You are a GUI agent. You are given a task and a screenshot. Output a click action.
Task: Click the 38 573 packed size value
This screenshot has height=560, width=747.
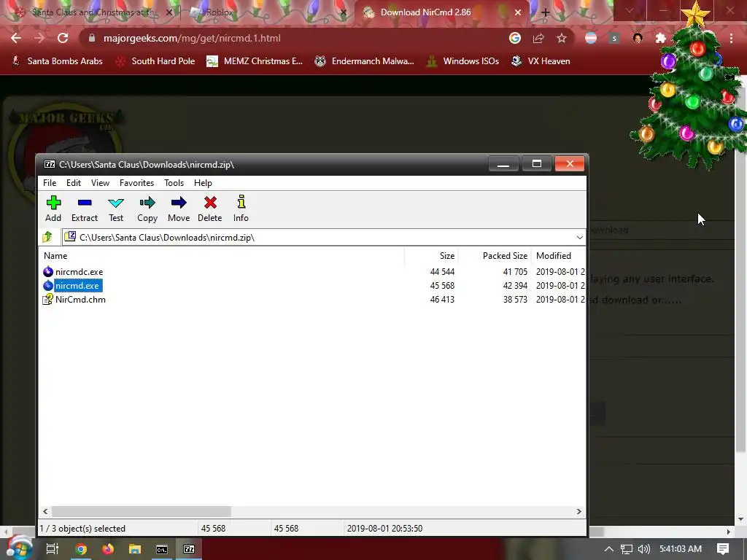pyautogui.click(x=515, y=300)
